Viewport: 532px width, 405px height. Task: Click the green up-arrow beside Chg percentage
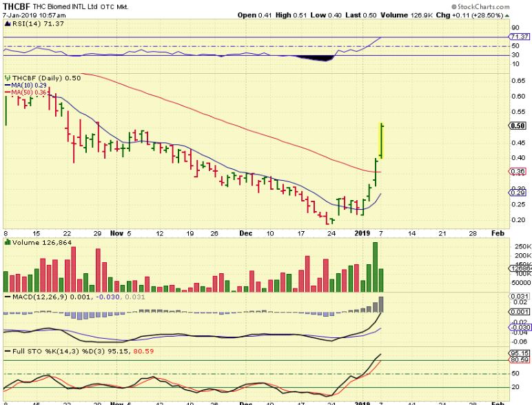[507, 16]
